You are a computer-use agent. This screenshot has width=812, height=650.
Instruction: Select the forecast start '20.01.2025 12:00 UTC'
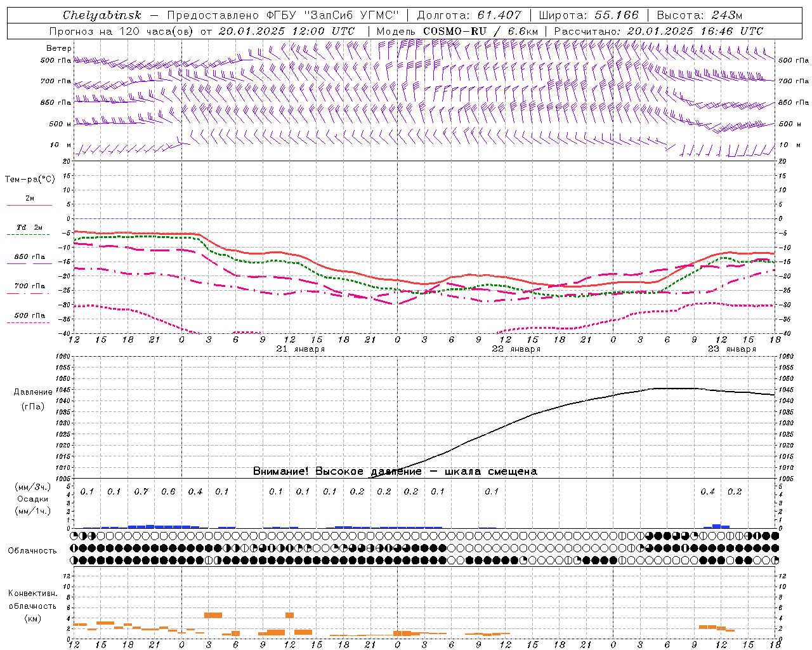pyautogui.click(x=287, y=31)
